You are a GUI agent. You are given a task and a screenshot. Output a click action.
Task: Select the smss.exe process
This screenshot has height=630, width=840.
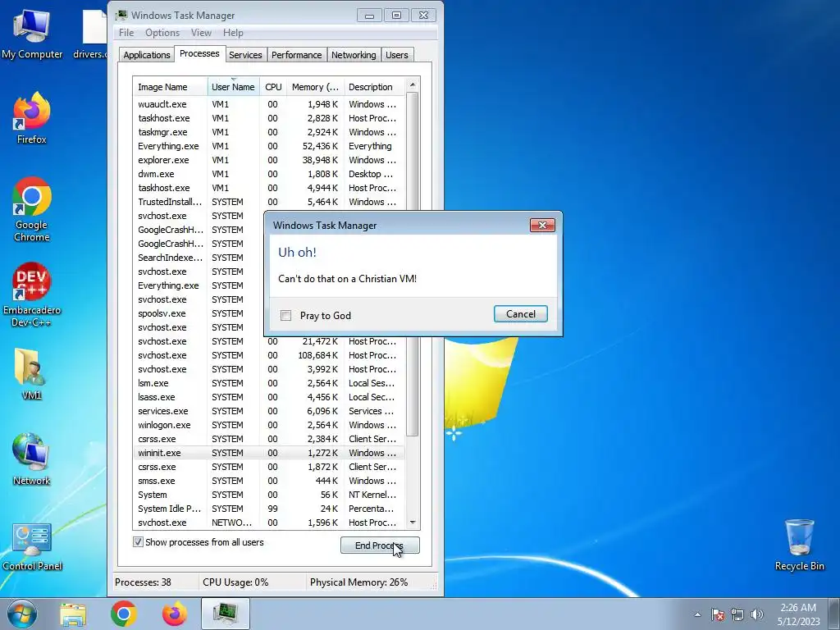point(269,481)
